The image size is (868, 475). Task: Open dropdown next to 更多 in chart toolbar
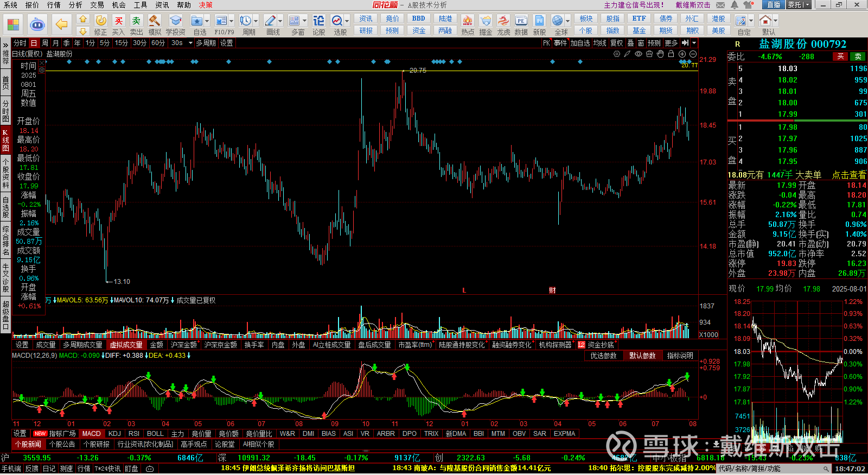pos(694,43)
